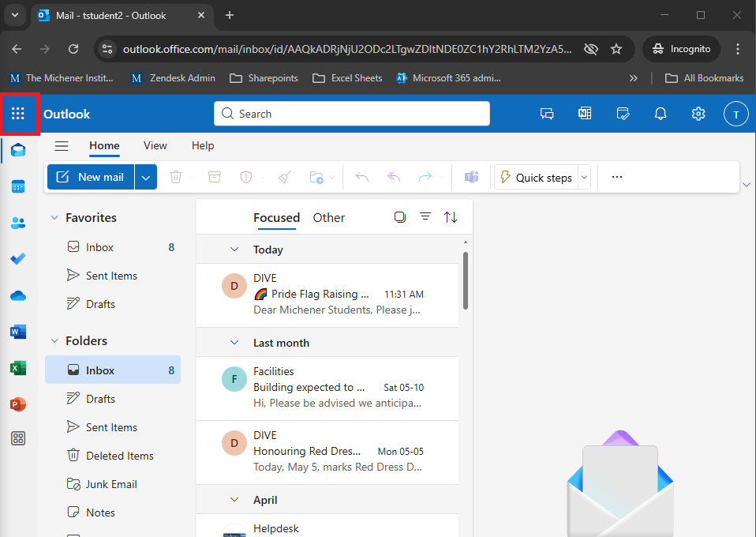The width and height of the screenshot is (756, 537).
Task: Open the View ribbon tab
Action: point(155,146)
